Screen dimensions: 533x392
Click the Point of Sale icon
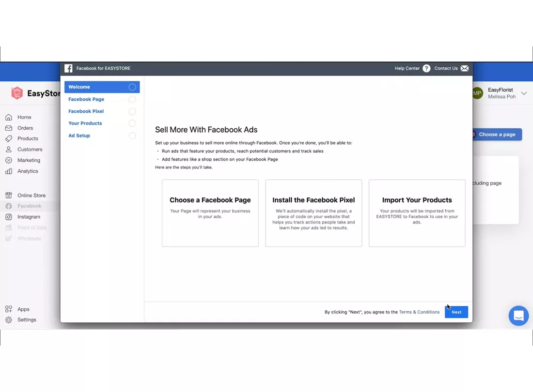click(x=9, y=227)
